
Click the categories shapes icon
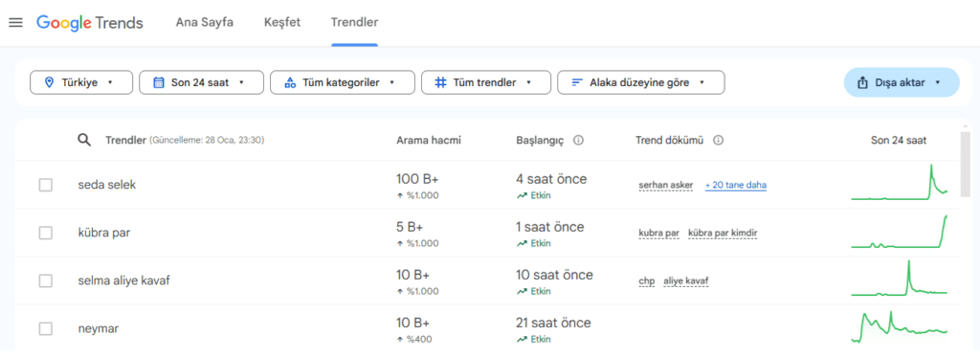tap(290, 82)
